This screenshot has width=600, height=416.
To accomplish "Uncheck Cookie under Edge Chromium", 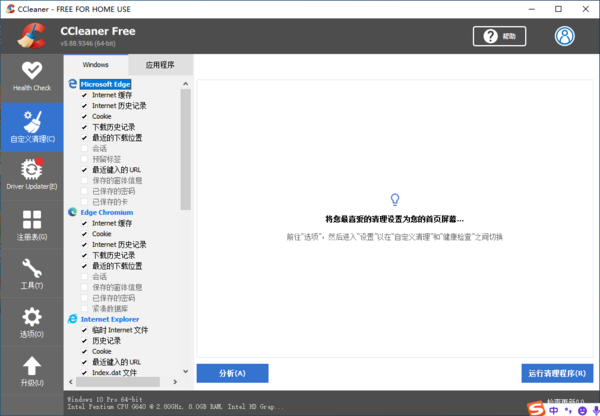I will (x=85, y=234).
